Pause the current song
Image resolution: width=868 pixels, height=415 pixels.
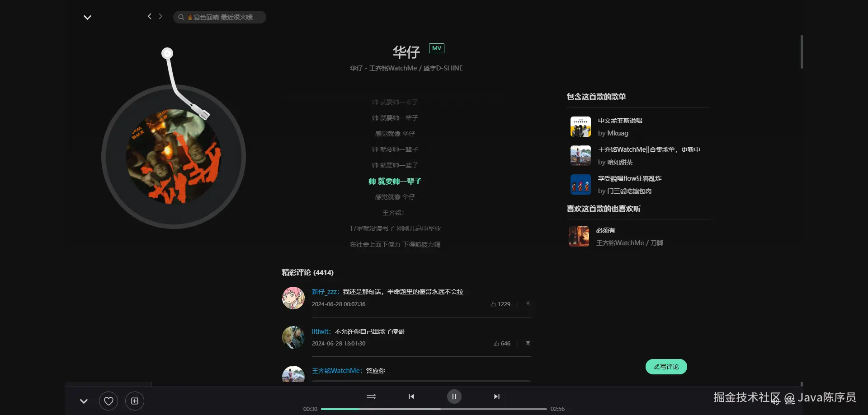pos(454,396)
